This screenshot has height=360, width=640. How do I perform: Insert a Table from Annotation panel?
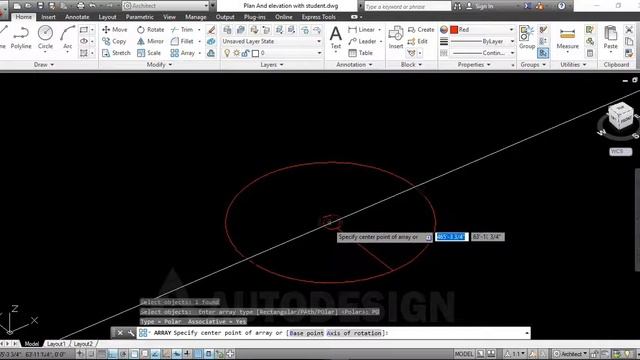point(360,53)
